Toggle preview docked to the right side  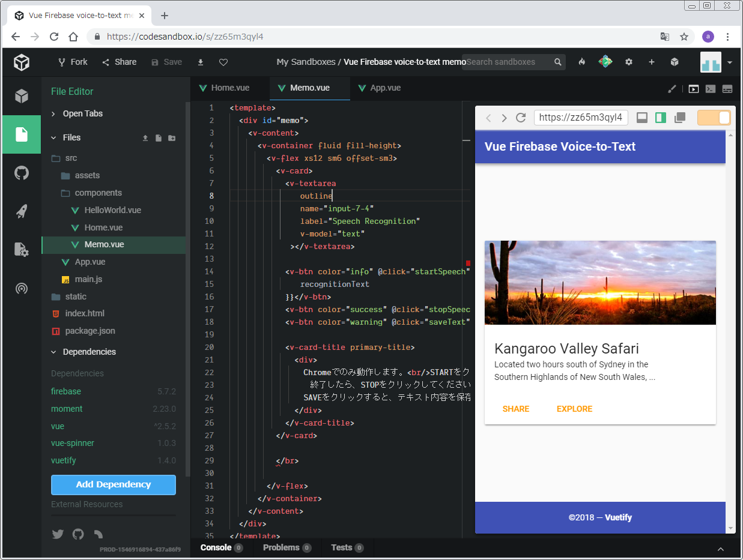pyautogui.click(x=661, y=118)
